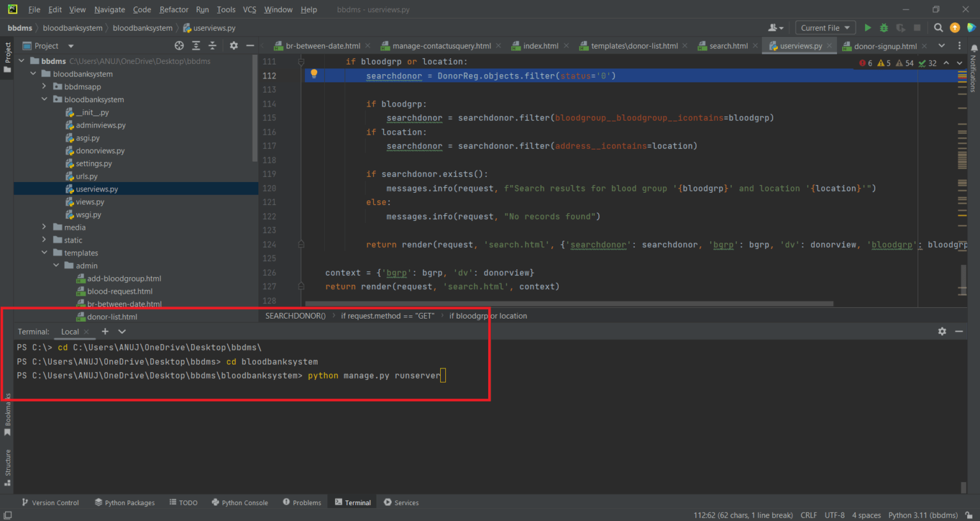Run the current configuration

pyautogui.click(x=867, y=27)
